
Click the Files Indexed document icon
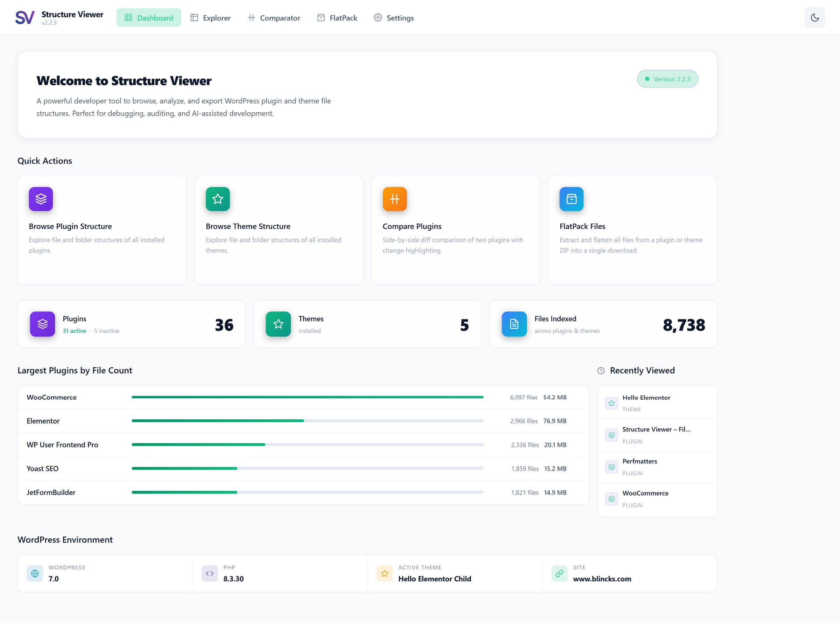[514, 324]
